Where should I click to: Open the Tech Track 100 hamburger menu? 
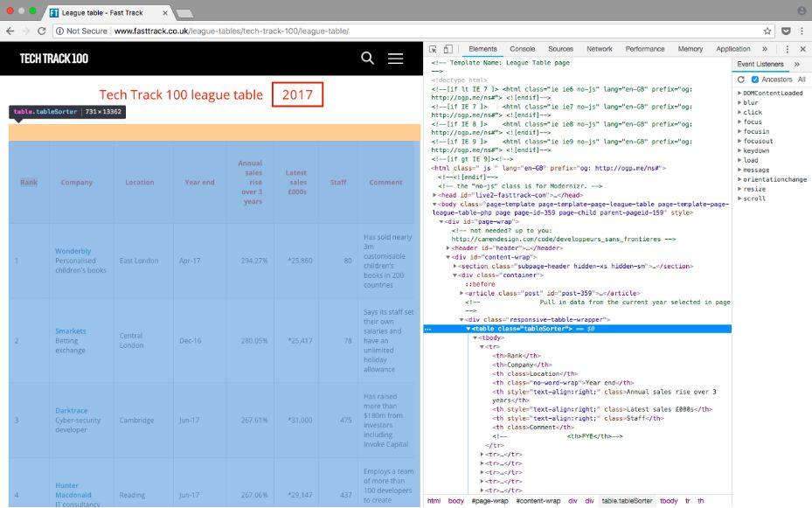(x=395, y=58)
